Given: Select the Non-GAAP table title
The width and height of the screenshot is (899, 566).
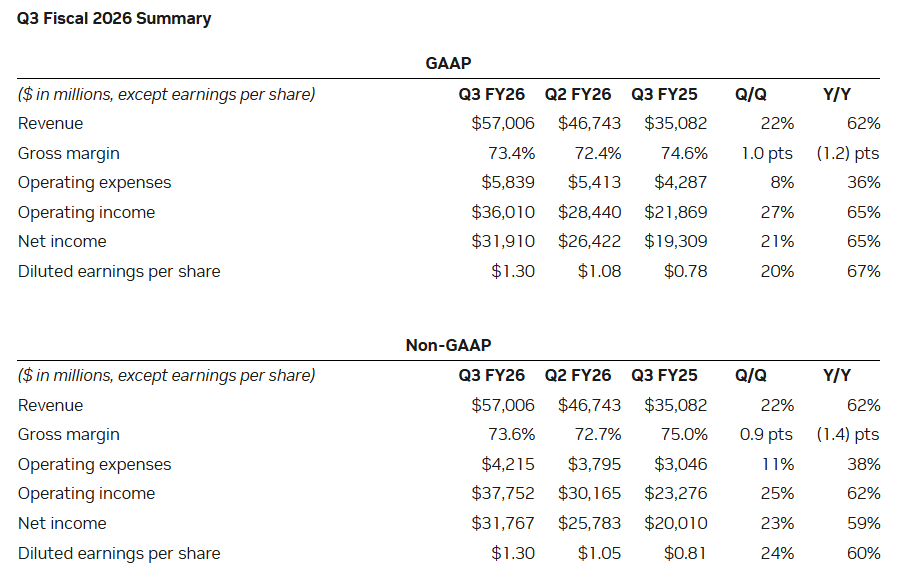Looking at the screenshot, I should (448, 345).
